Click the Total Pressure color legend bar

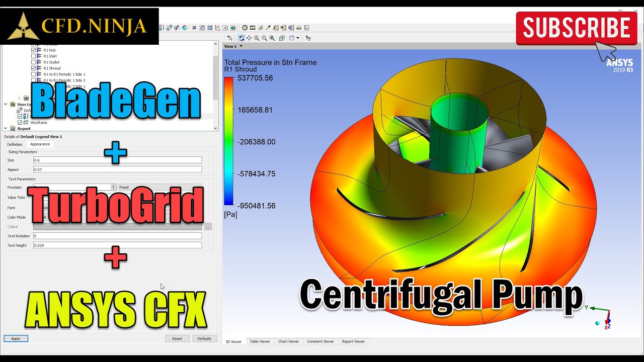click(x=228, y=141)
